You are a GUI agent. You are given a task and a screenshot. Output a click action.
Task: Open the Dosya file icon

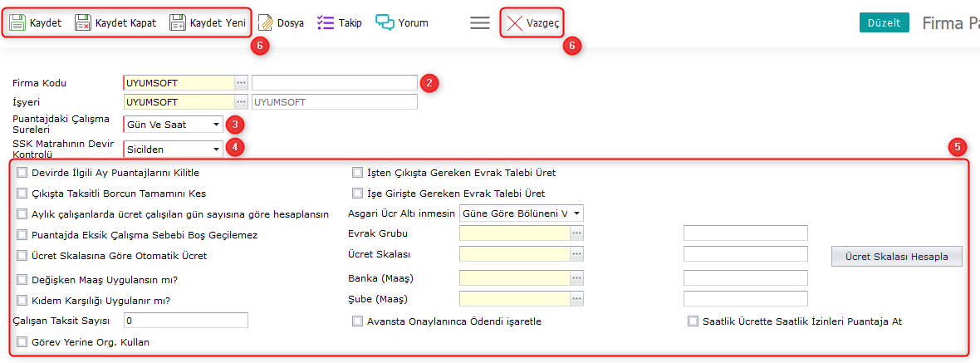[x=266, y=23]
